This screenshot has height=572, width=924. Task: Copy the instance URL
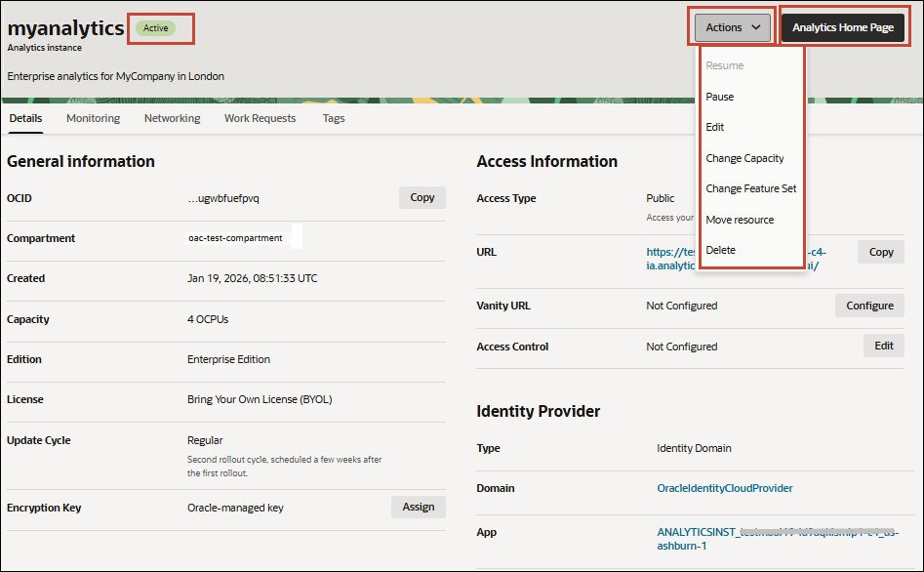coord(880,252)
